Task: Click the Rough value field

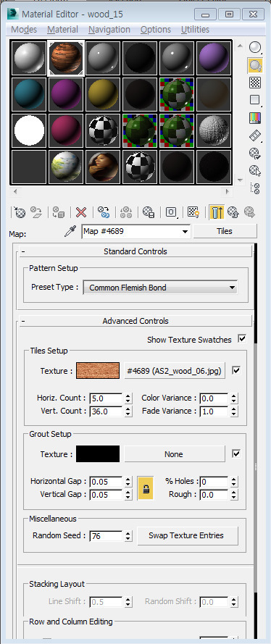Action: 214,495
